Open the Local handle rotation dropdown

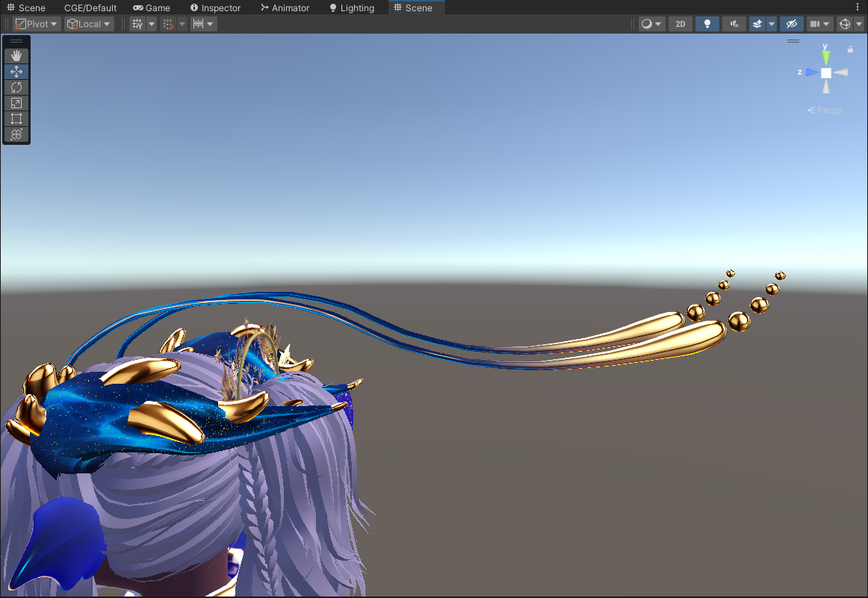[x=89, y=24]
